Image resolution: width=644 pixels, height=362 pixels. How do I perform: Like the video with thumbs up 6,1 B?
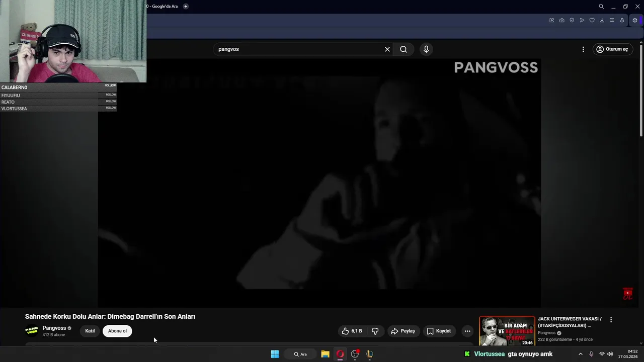click(352, 331)
